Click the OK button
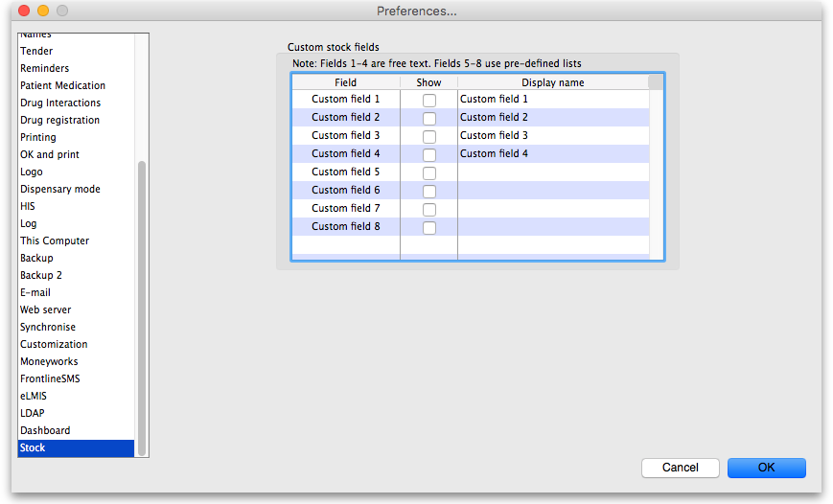 [x=766, y=468]
